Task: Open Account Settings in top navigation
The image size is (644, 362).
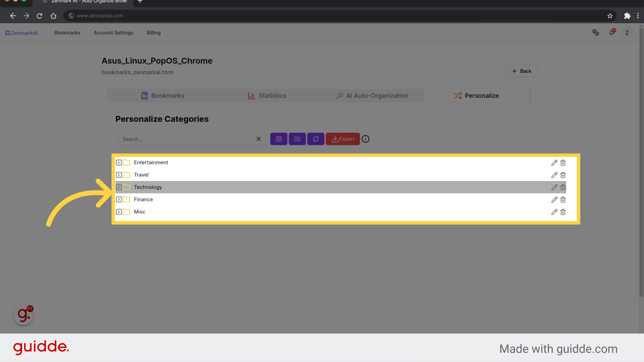Action: pos(113,33)
